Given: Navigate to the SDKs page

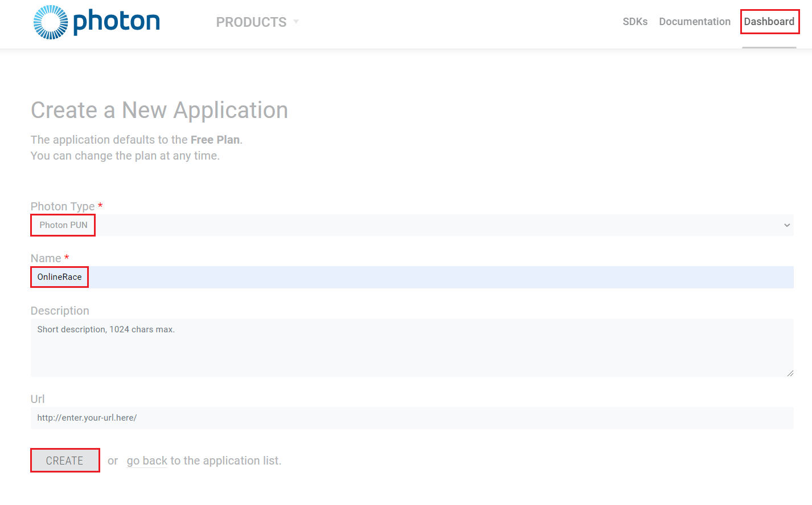Looking at the screenshot, I should tap(635, 22).
